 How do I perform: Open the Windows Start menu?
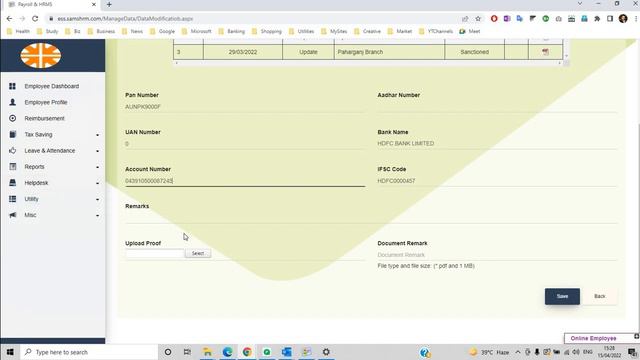coord(10,352)
